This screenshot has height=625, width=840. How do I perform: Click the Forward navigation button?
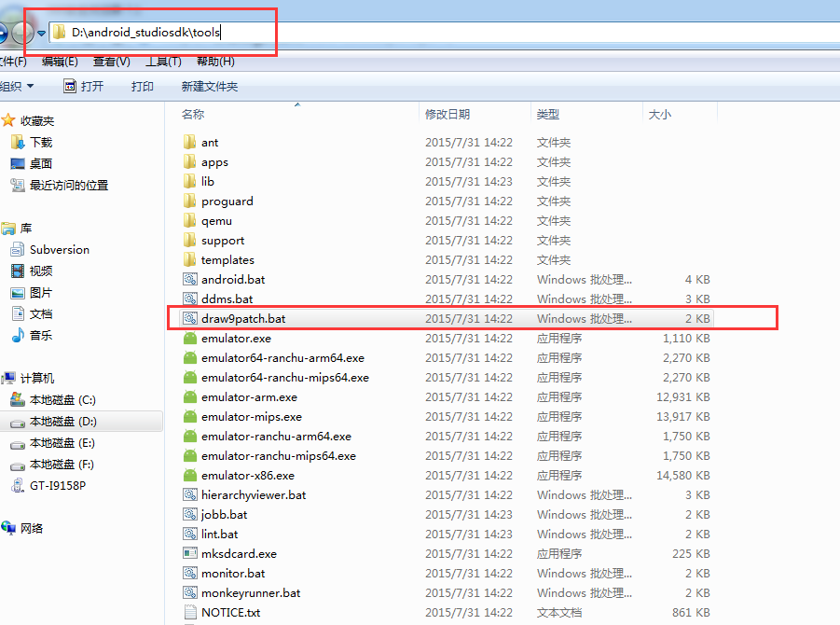click(22, 34)
